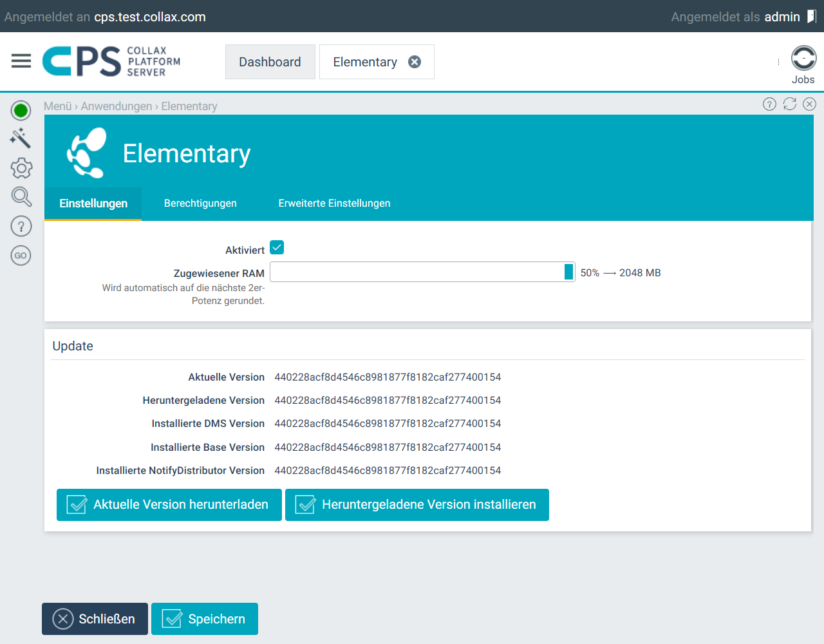Click the logout door icon next to admin
This screenshot has width=824, height=644.
pos(812,17)
